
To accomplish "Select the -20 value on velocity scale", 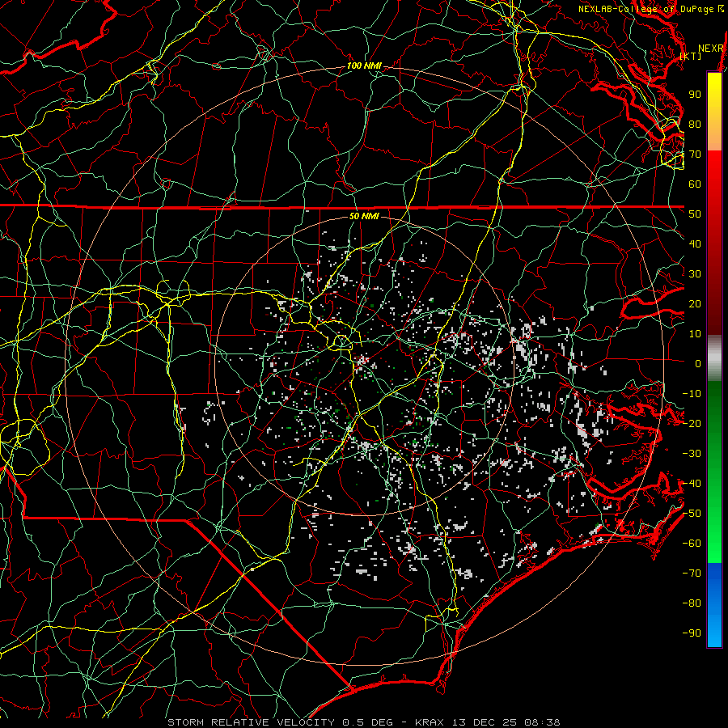I will tap(692, 423).
